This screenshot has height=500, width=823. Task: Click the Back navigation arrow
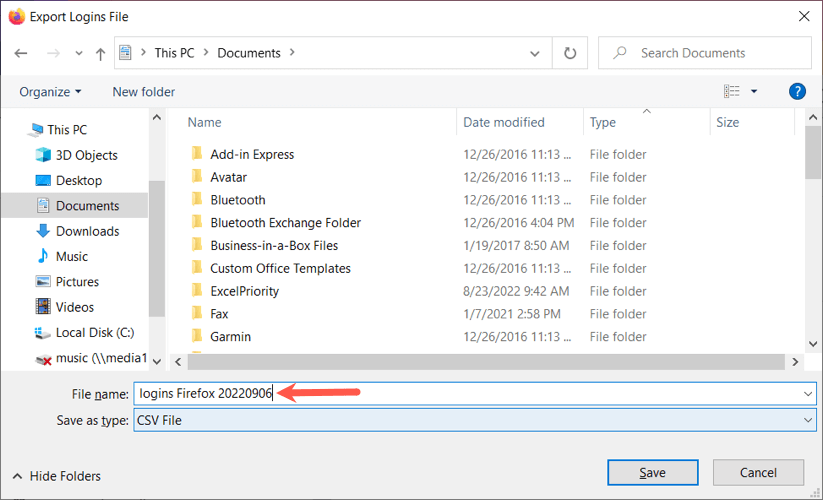click(22, 53)
